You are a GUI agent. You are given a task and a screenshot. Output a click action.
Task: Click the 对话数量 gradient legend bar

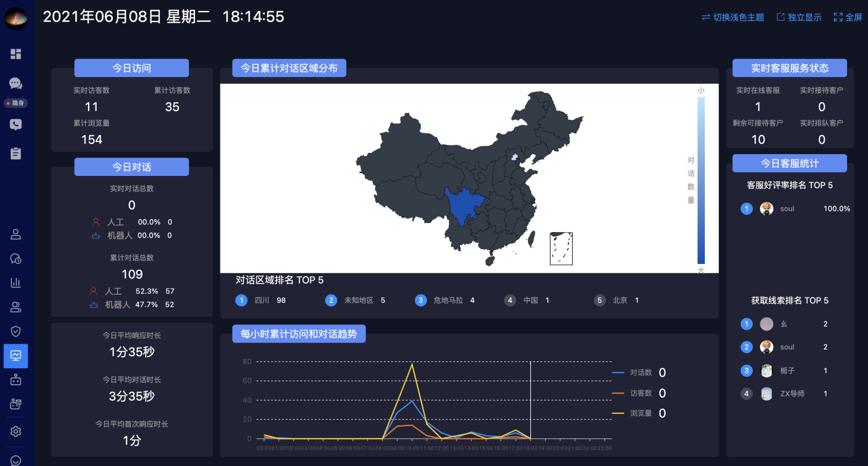701,181
